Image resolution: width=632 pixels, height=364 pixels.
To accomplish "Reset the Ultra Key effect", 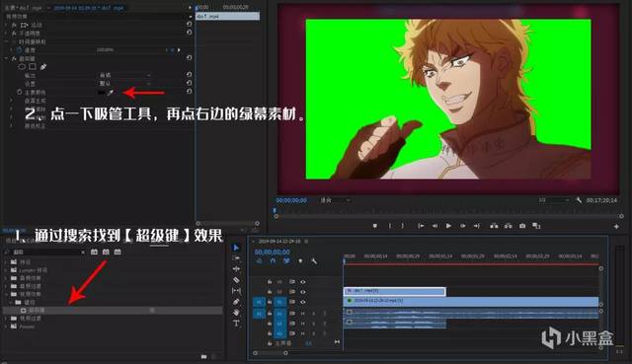I will click(189, 58).
